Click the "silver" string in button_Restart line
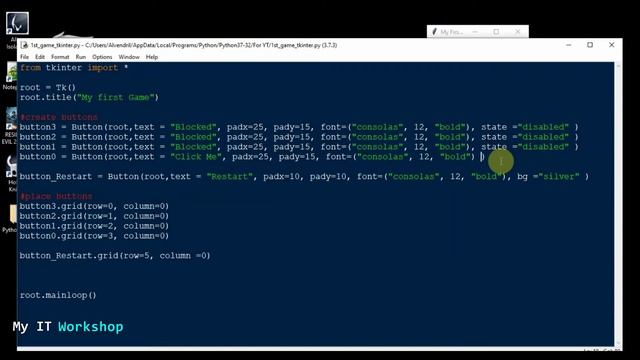The image size is (640, 360). click(x=559, y=177)
